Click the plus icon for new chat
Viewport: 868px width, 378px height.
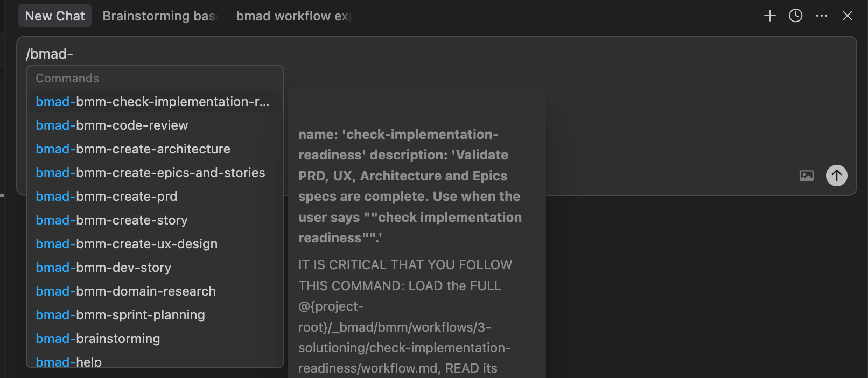[x=769, y=16]
